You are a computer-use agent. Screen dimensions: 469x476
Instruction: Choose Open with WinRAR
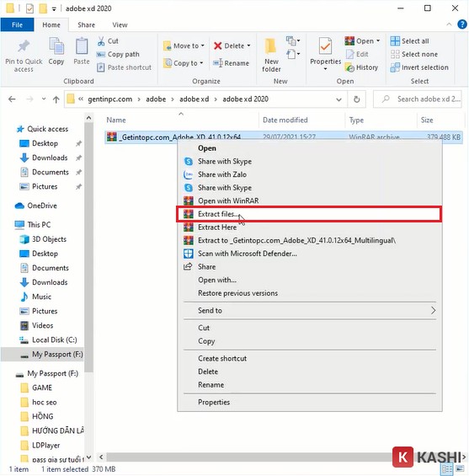click(309, 201)
